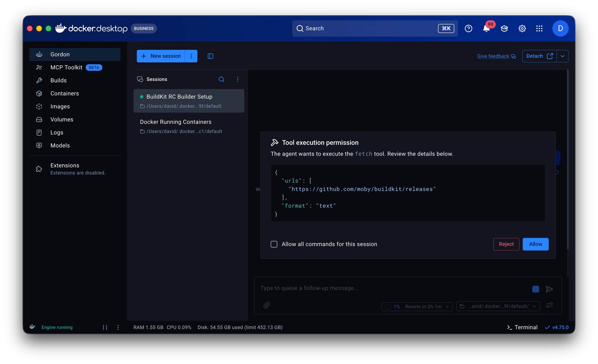Click the "format": "text" line in JSON
598x364 pixels.
click(x=309, y=206)
